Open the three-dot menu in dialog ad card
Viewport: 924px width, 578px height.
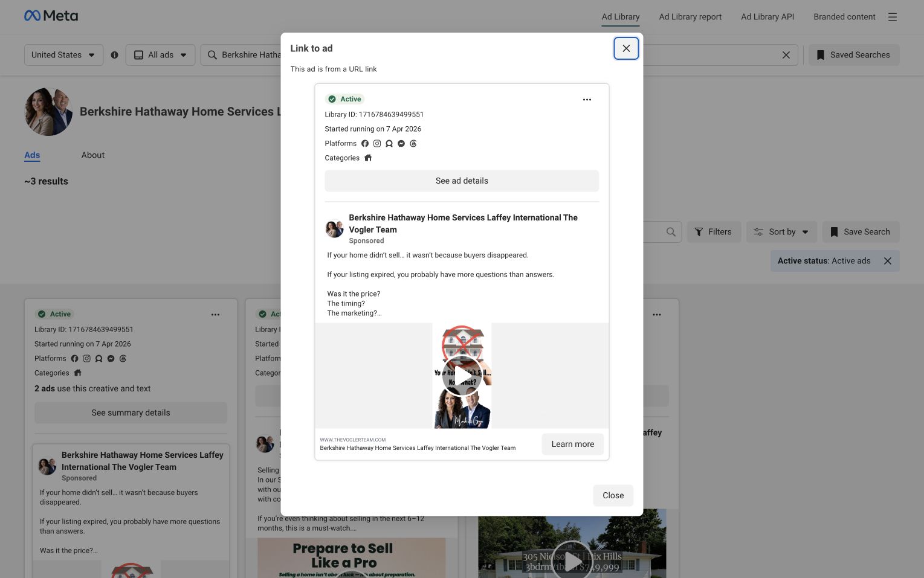(587, 100)
